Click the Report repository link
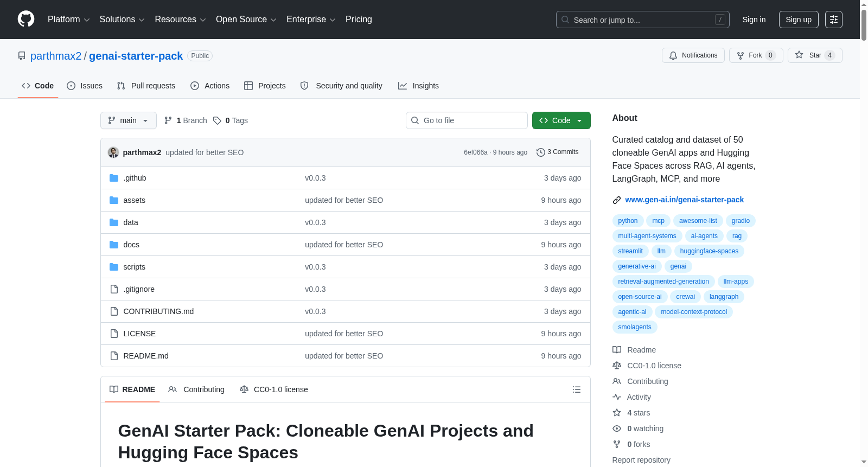Viewport: 868px width, 467px height. coord(641,460)
